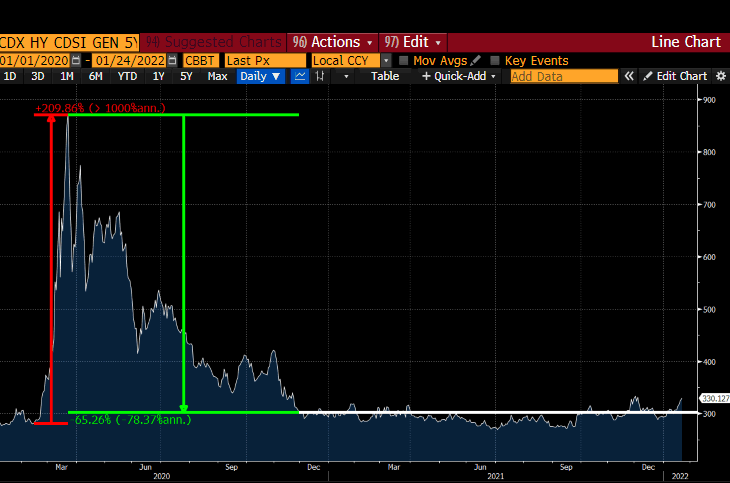The image size is (730, 483).
Task: Click the 330.127 last price label
Action: 715,398
